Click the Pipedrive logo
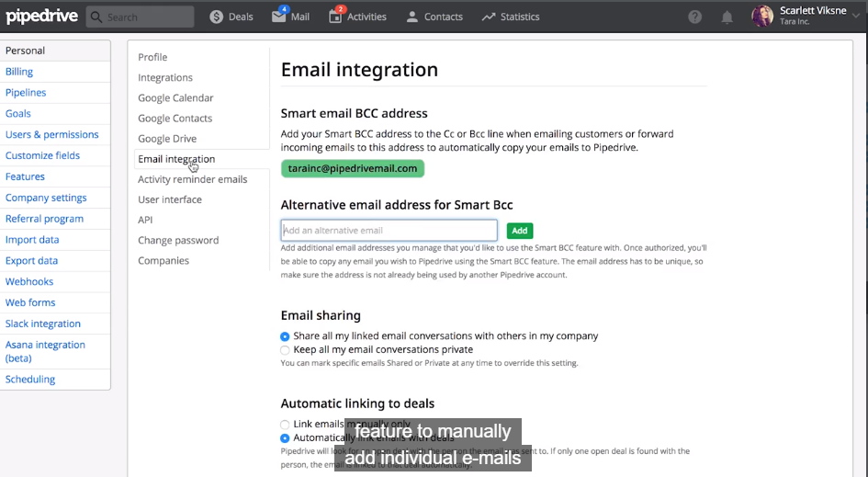Image resolution: width=868 pixels, height=477 pixels. pyautogui.click(x=41, y=17)
